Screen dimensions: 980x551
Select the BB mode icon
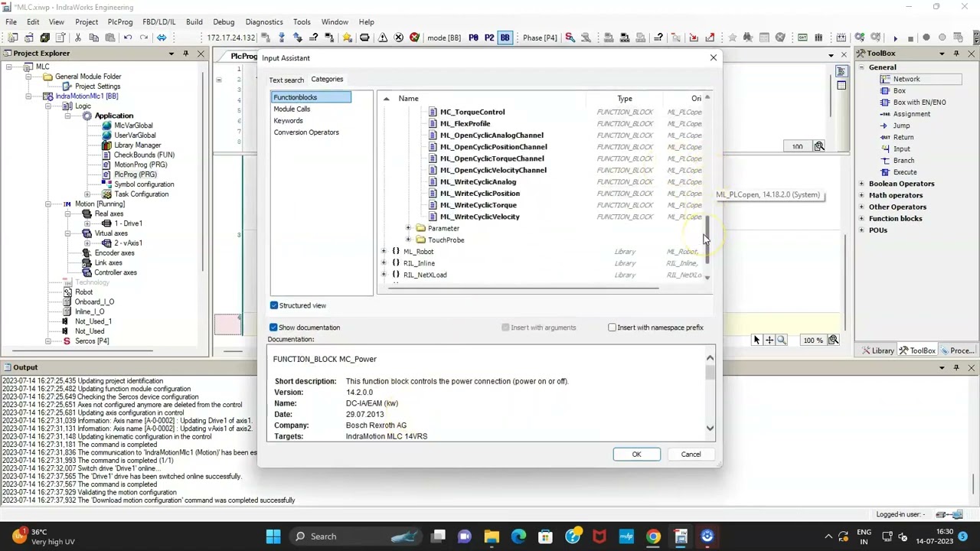(x=505, y=37)
